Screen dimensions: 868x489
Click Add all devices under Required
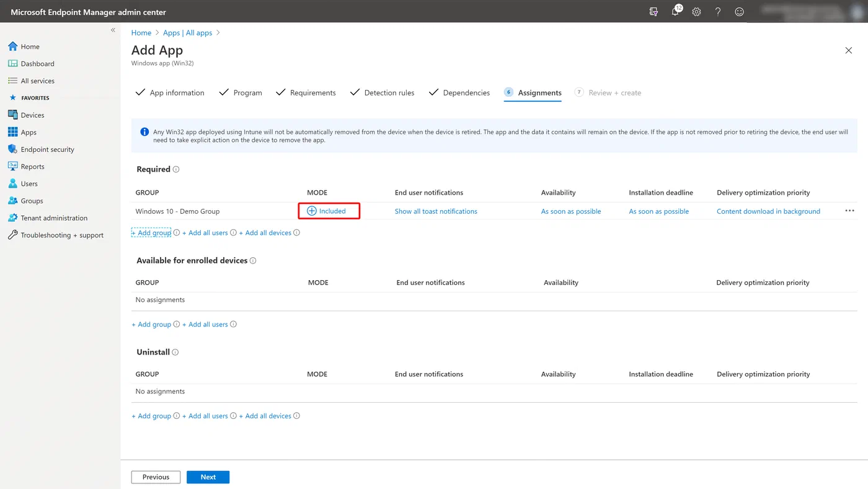265,233
